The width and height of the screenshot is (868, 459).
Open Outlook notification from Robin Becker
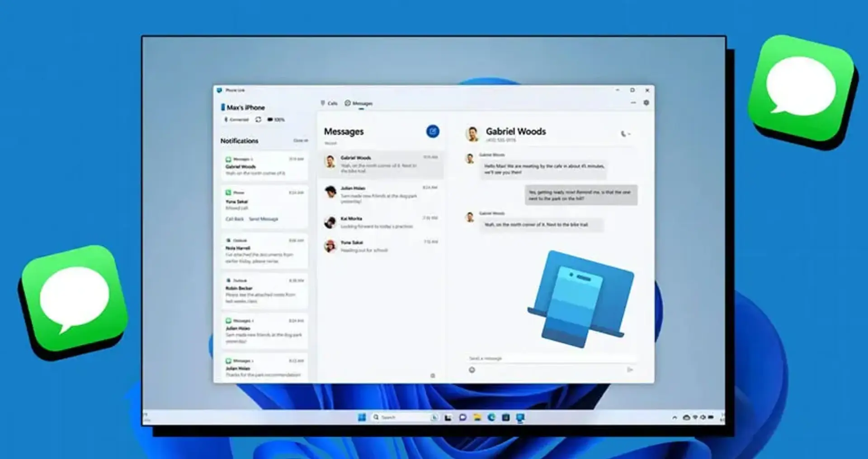tap(264, 291)
